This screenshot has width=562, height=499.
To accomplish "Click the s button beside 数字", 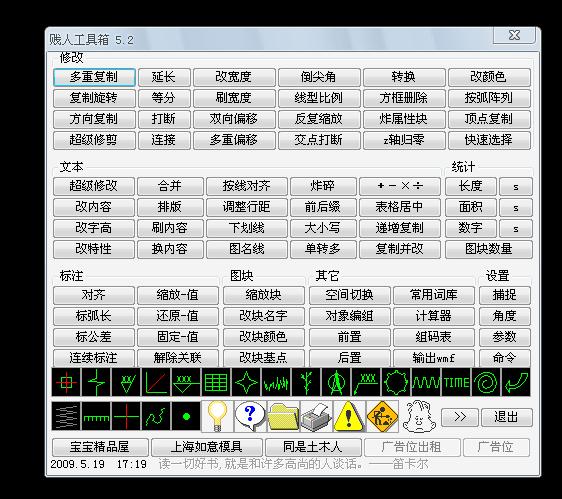I will pyautogui.click(x=516, y=228).
